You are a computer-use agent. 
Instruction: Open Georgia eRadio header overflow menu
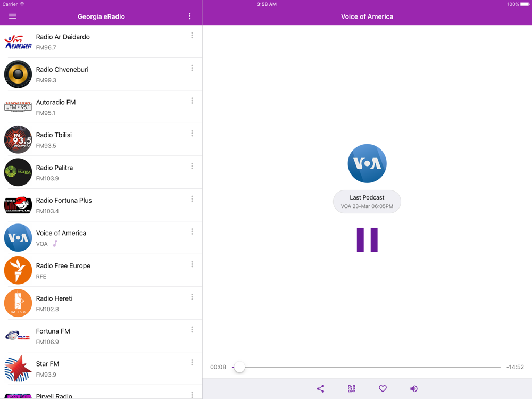point(190,16)
